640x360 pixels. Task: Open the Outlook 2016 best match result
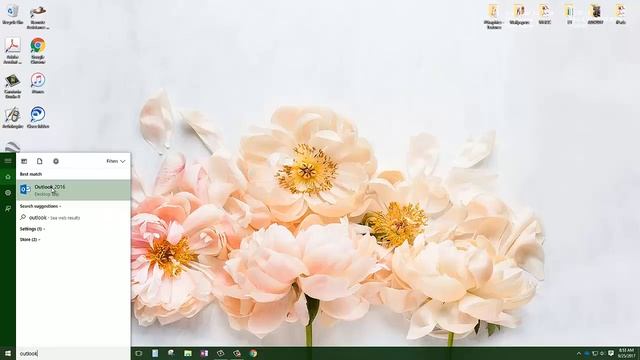pos(73,190)
